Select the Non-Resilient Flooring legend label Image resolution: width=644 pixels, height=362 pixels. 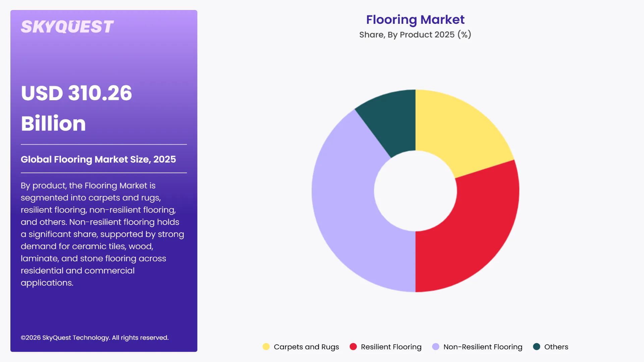(x=483, y=347)
